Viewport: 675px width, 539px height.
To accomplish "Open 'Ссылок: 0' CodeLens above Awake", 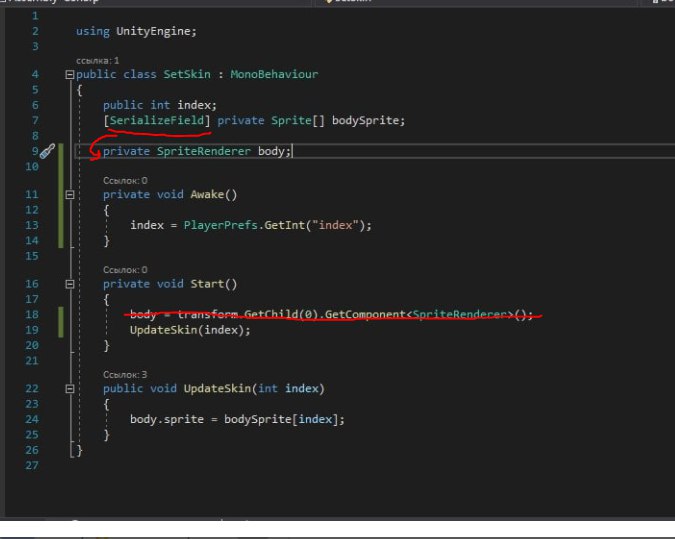I will point(125,180).
